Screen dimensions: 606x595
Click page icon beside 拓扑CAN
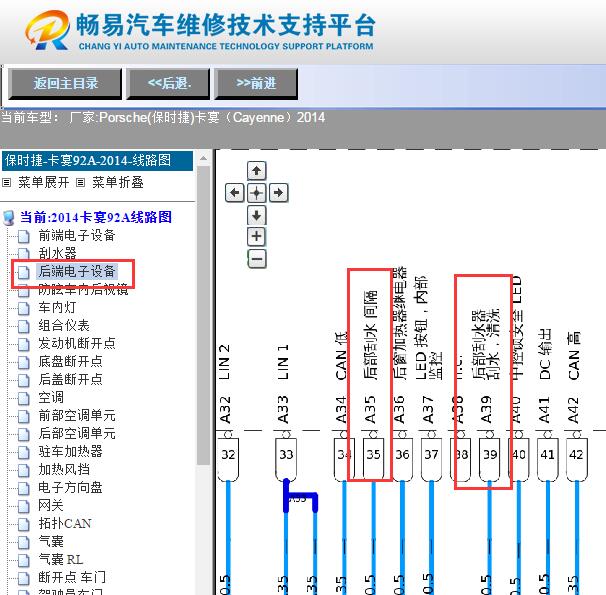(x=24, y=524)
